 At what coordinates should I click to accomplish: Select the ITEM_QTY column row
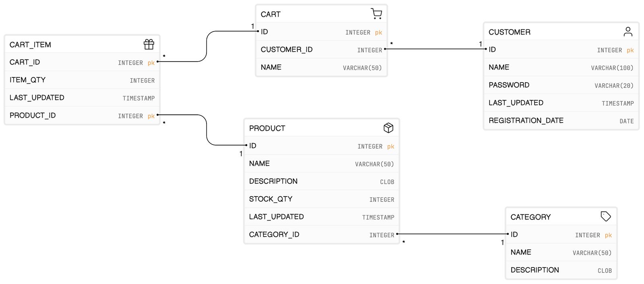pos(82,80)
